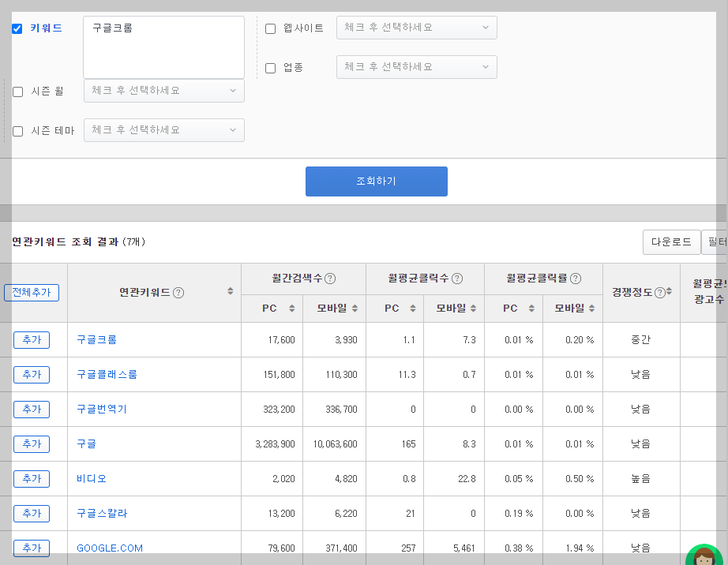Image resolution: width=728 pixels, height=565 pixels.
Task: Select the 323,200 PC search cell
Action: click(279, 410)
